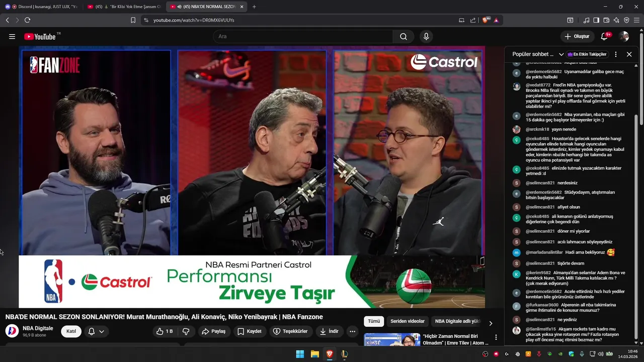Open notification bell dropdown for channel

(96, 331)
